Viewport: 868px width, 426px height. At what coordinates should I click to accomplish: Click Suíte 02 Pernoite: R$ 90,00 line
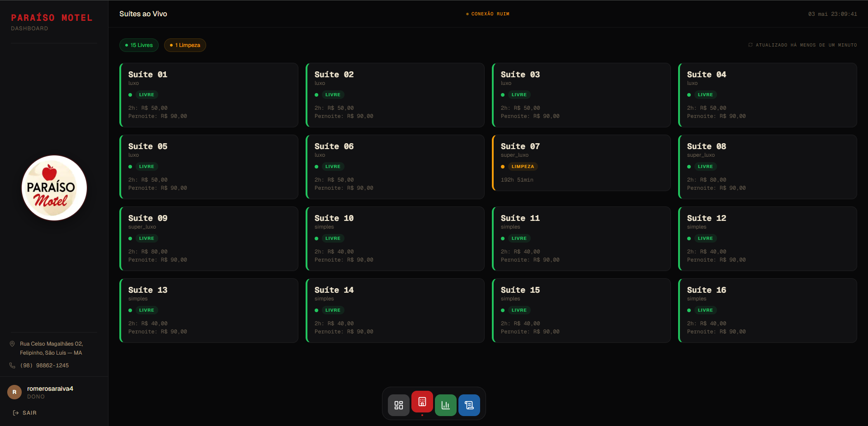tap(344, 116)
